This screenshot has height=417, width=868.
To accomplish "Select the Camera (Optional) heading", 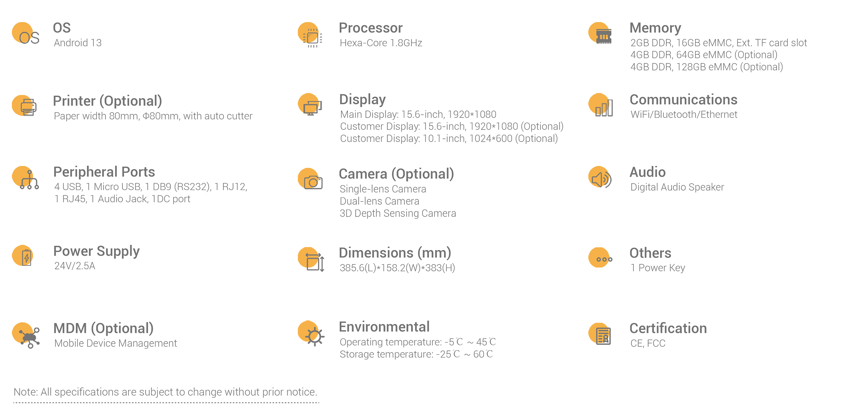I will tap(396, 174).
